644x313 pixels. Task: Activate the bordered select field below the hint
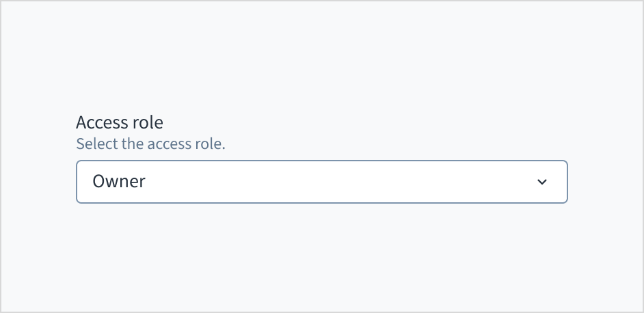[321, 182]
